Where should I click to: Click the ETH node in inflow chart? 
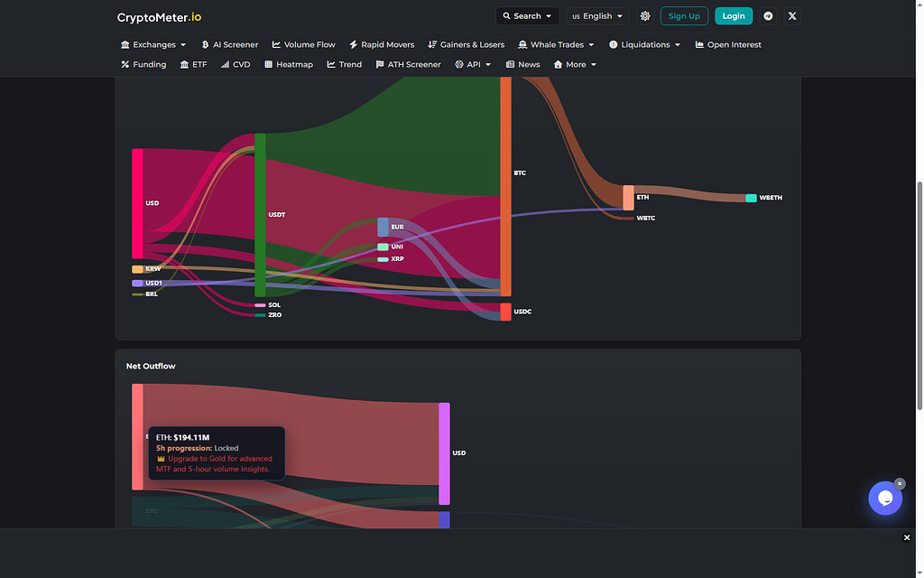click(629, 198)
